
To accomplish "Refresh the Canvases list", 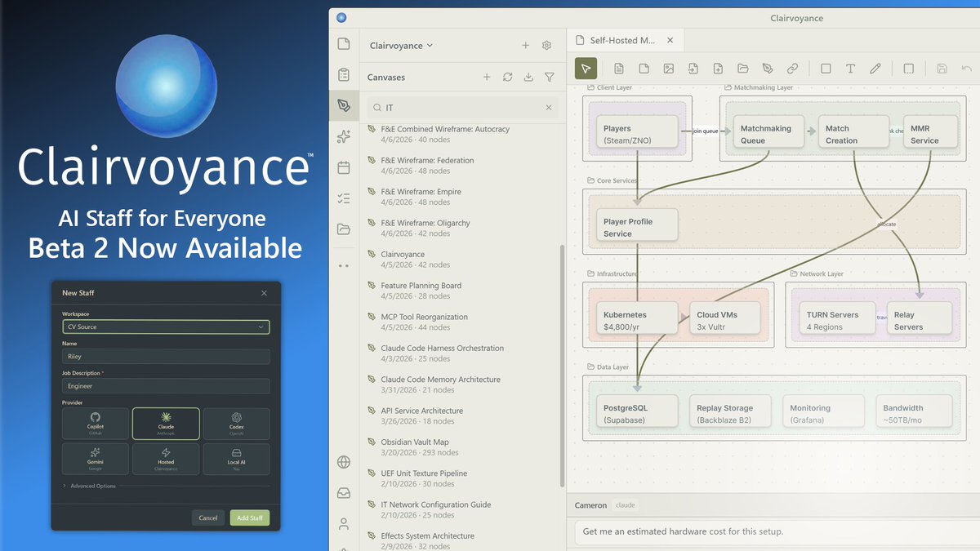I will [508, 77].
